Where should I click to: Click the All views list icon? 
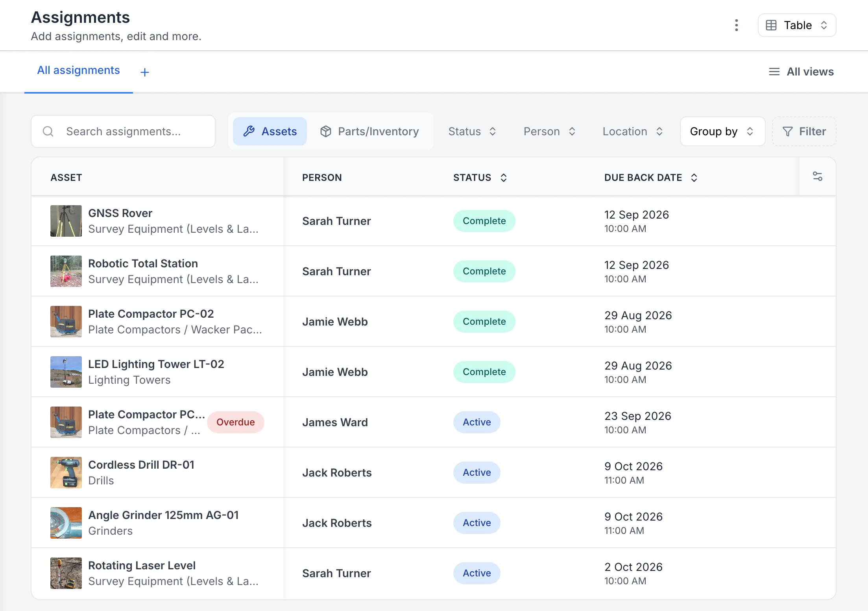pos(774,72)
